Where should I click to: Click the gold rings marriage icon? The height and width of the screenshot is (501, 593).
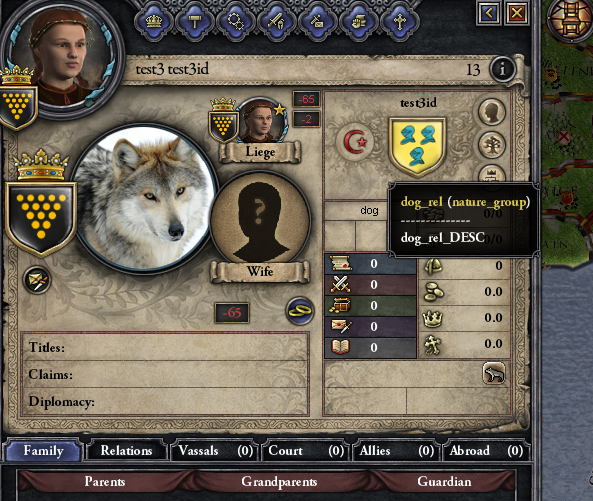coord(300,311)
